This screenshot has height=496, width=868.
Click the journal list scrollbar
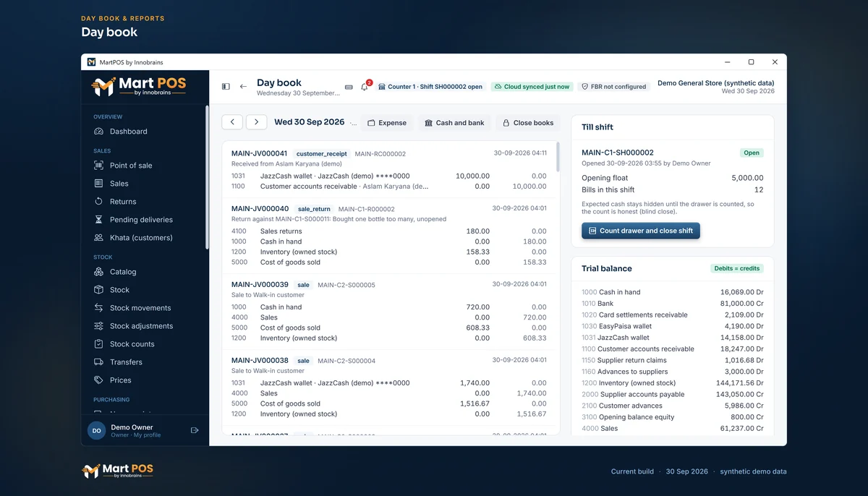[x=557, y=157]
